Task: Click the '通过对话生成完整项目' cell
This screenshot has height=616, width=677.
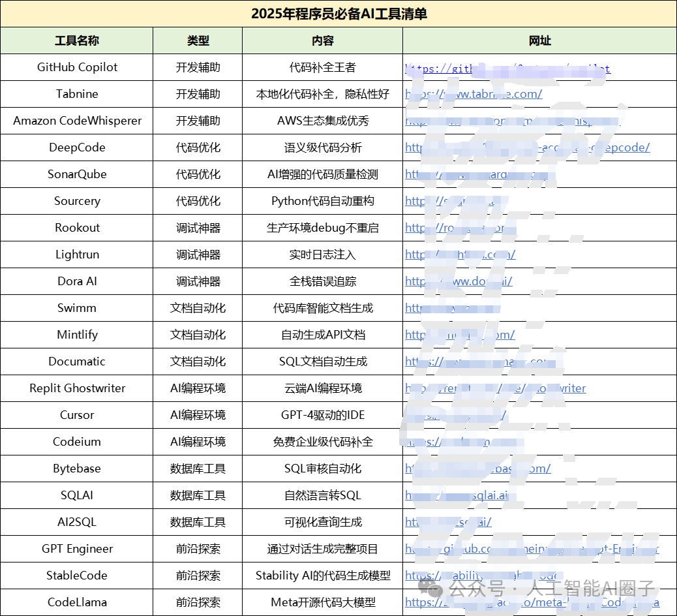Action: click(323, 549)
